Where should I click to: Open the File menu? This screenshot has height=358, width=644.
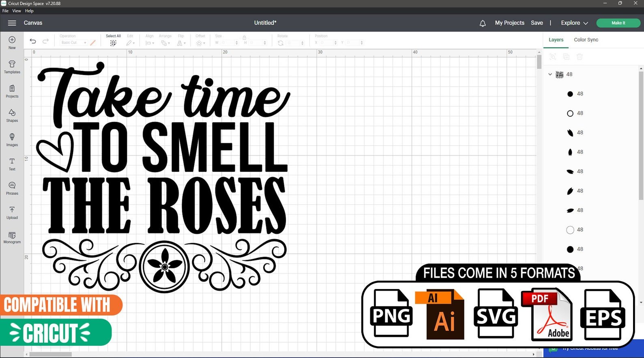[5, 11]
